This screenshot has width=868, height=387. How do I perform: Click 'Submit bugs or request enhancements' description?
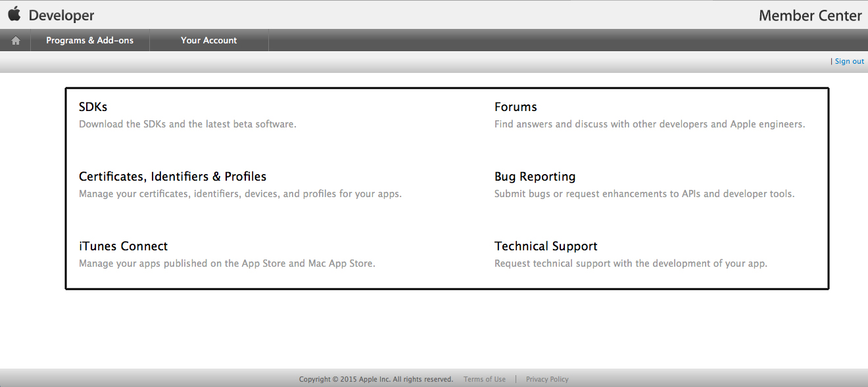coord(644,194)
